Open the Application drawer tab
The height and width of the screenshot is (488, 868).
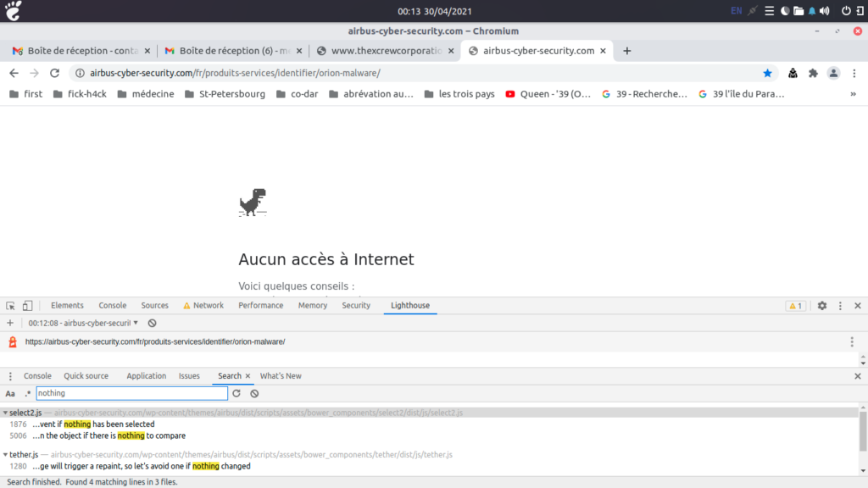click(146, 376)
